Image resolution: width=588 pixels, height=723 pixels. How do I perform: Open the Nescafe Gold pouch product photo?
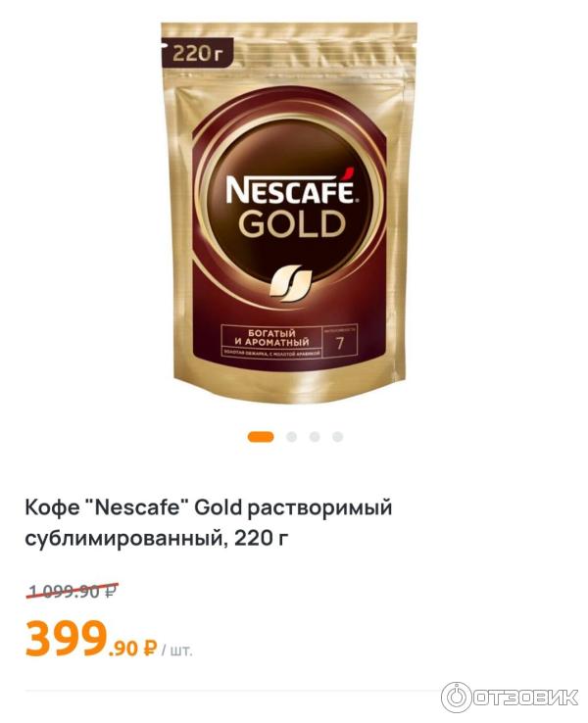click(x=288, y=213)
